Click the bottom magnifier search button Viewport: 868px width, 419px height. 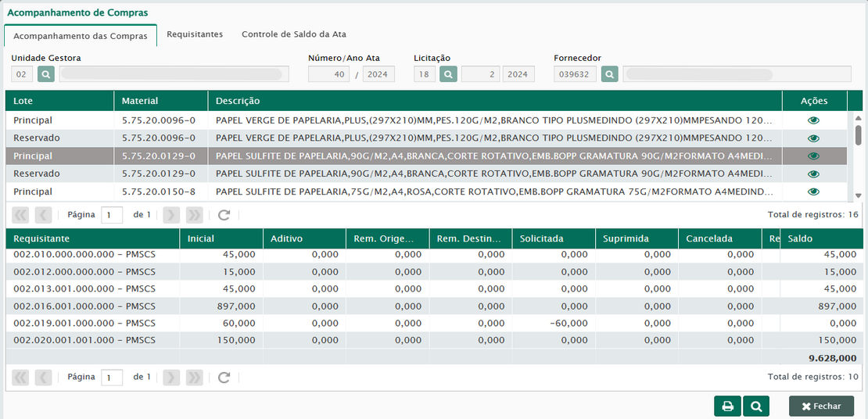[x=756, y=406]
